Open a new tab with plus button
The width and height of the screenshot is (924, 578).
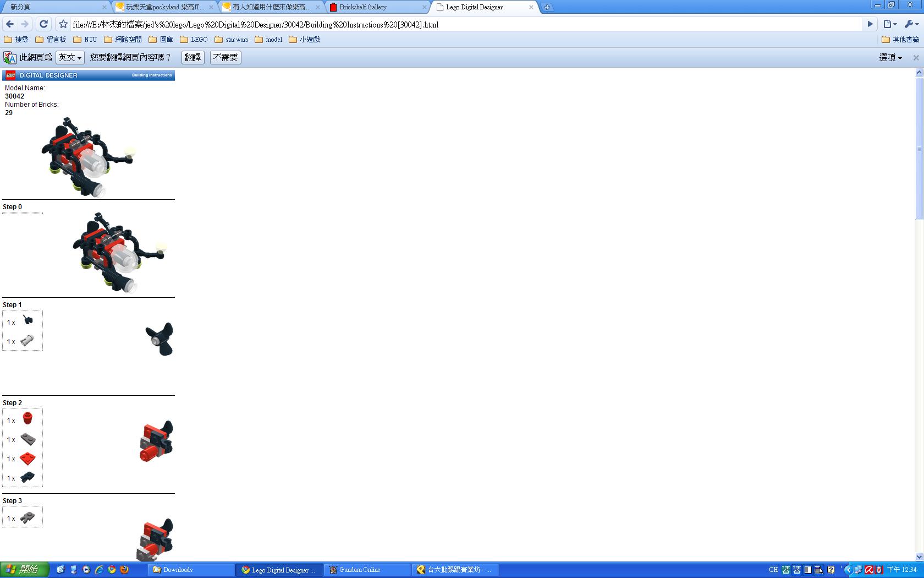(x=547, y=7)
